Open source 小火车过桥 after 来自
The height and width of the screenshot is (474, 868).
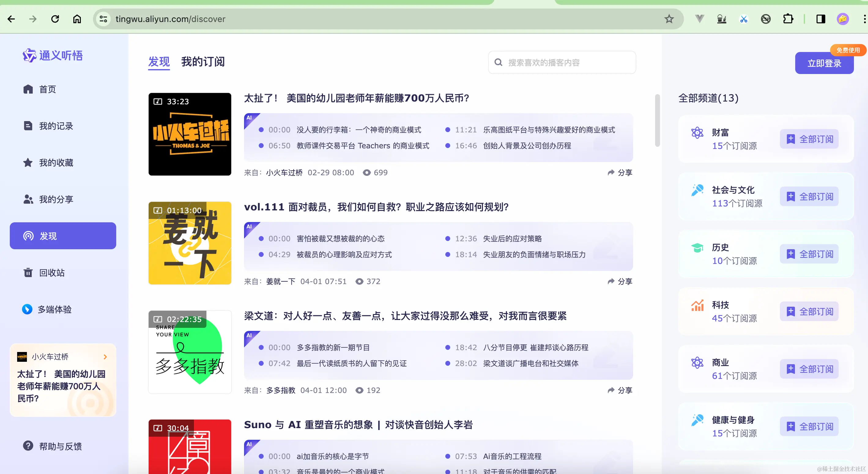coord(284,172)
